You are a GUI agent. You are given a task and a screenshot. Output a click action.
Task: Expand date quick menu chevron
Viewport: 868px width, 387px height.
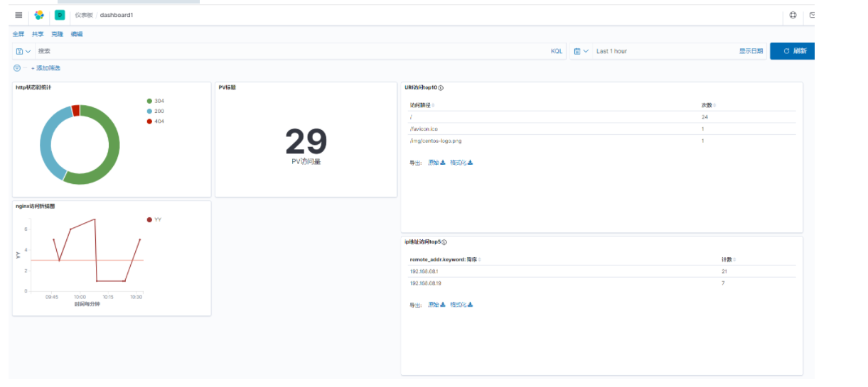pos(586,51)
